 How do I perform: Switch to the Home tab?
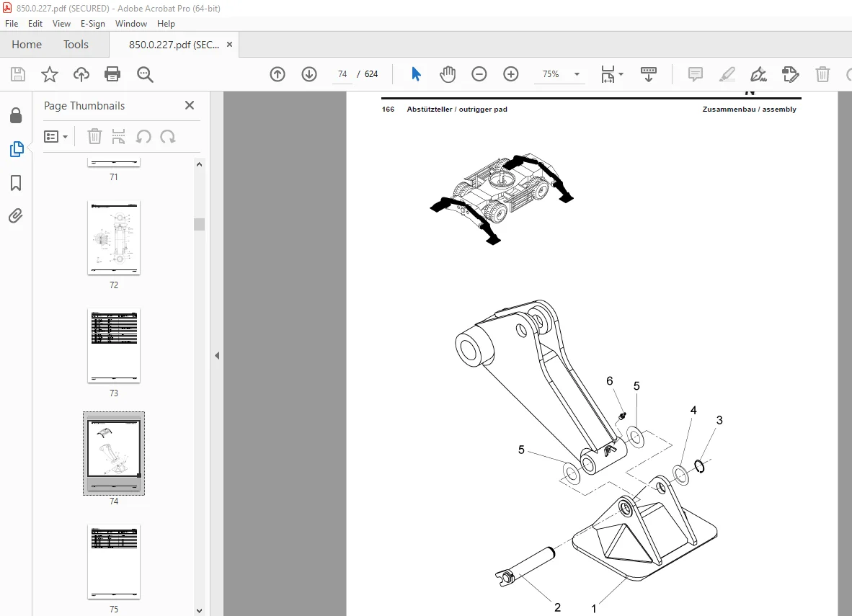27,45
